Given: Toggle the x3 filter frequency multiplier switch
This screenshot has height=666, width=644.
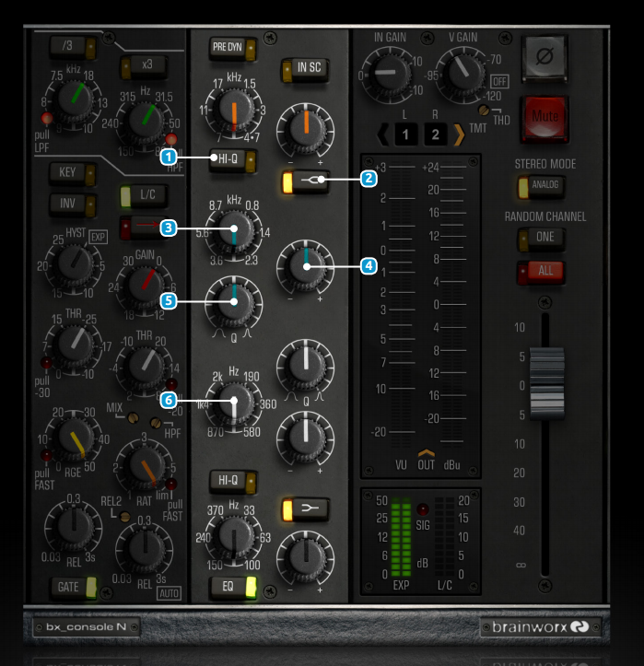Looking at the screenshot, I should [143, 66].
